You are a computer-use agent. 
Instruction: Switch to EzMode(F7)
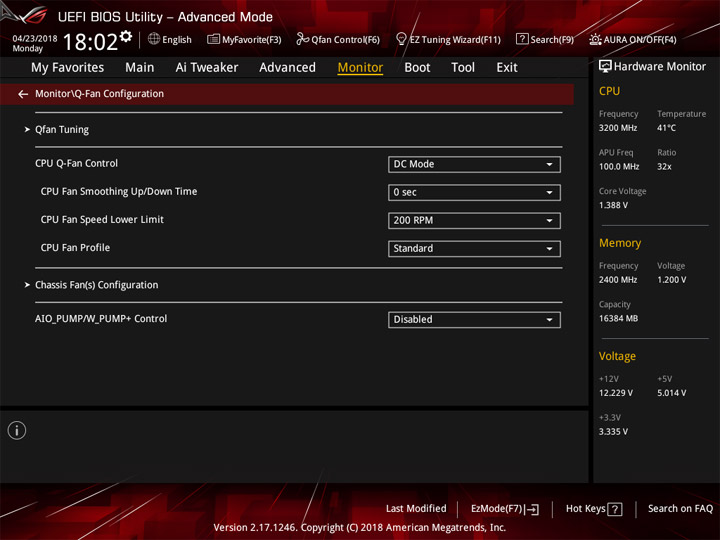(505, 509)
